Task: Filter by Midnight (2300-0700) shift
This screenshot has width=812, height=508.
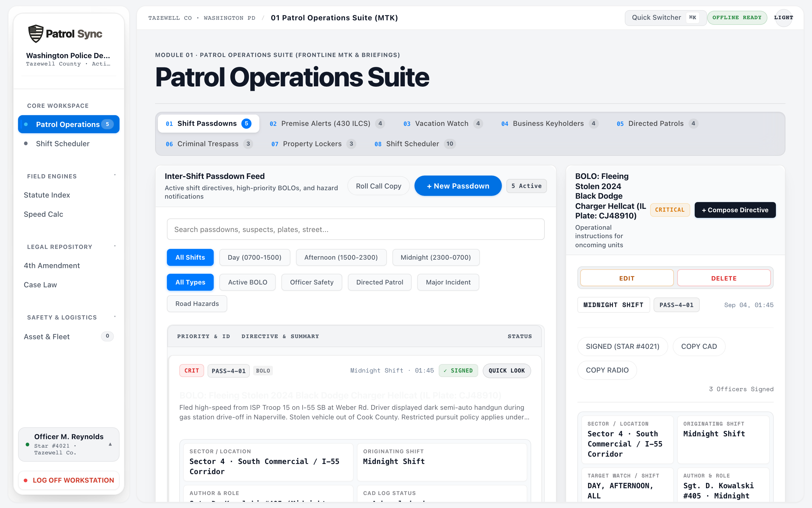Action: 436,257
